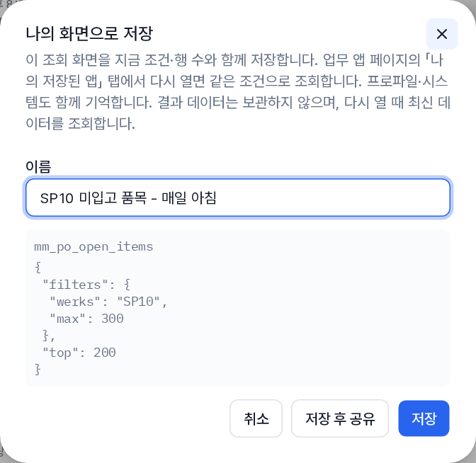This screenshot has width=476, height=463.
Task: Click the 이름 field label
Action: click(x=38, y=166)
